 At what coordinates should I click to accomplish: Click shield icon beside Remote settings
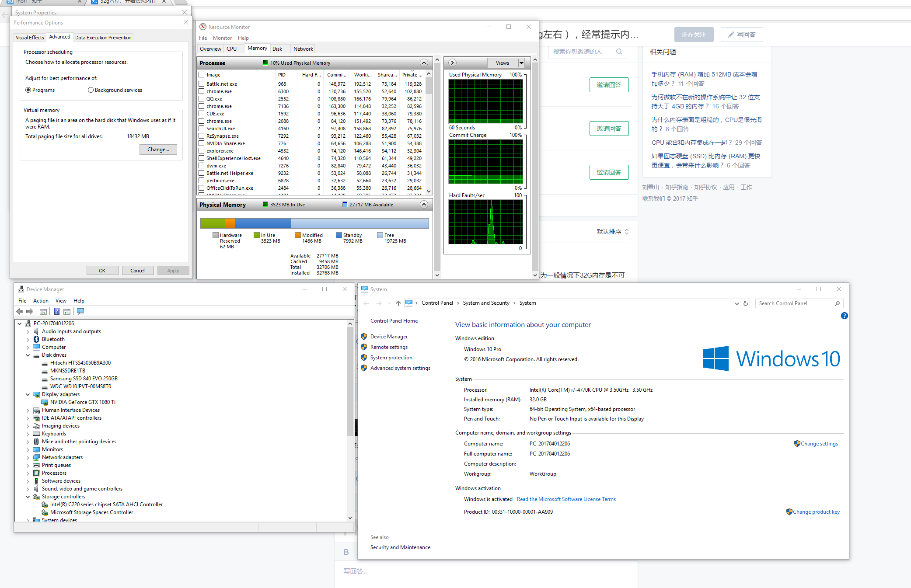tap(364, 347)
